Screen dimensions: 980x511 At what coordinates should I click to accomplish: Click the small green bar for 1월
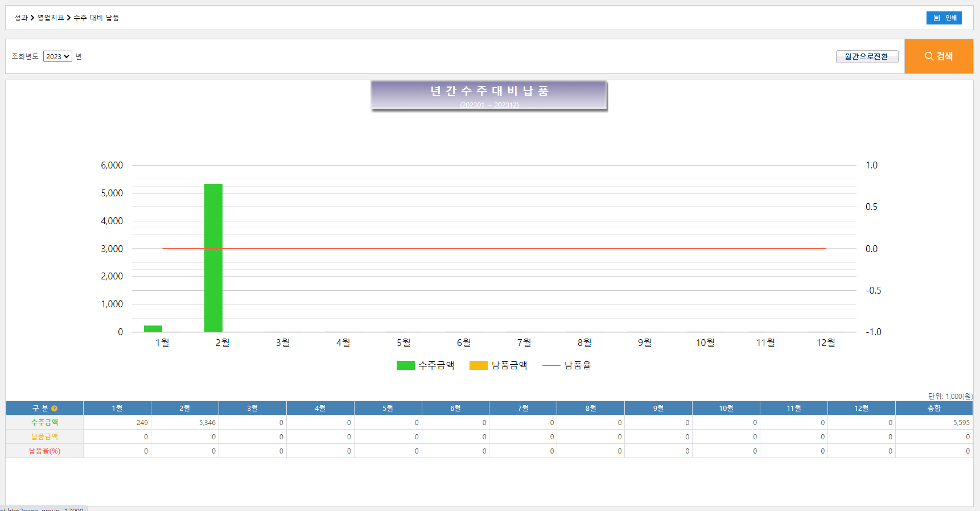click(x=153, y=328)
